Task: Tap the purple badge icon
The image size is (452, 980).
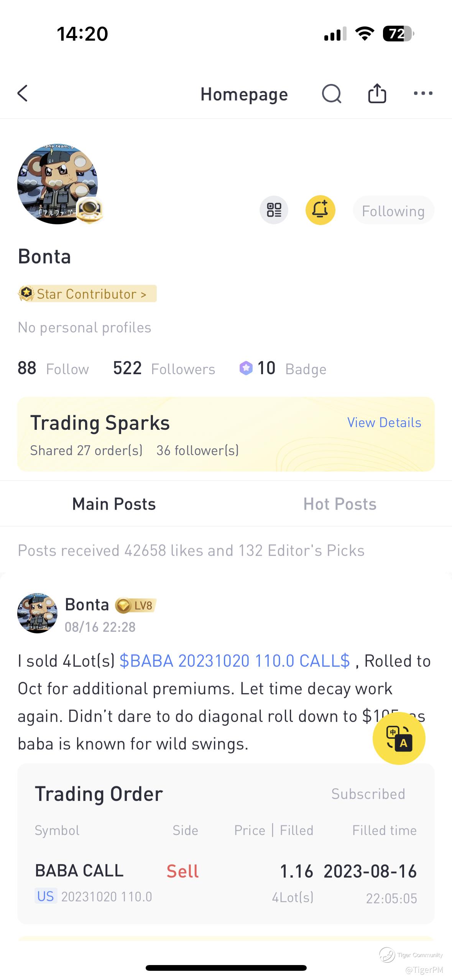Action: [x=246, y=368]
